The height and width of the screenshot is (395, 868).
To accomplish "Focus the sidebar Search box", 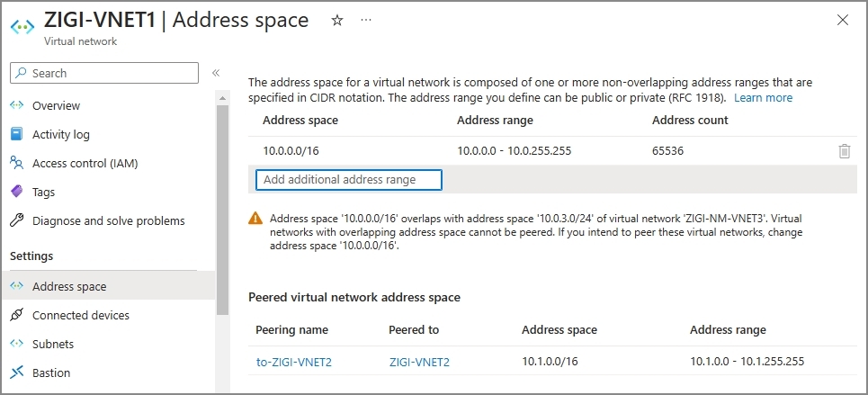I will pos(104,73).
